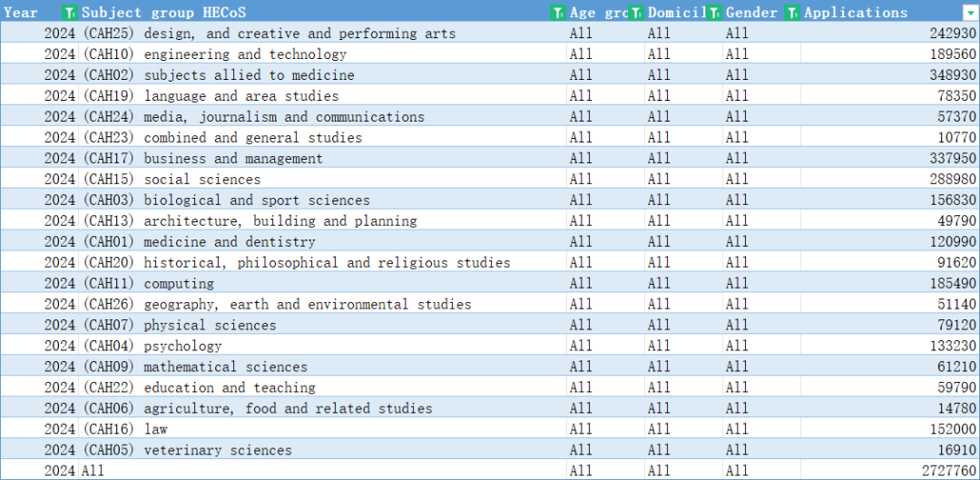Open the Applications column dropdown arrow

(971, 12)
